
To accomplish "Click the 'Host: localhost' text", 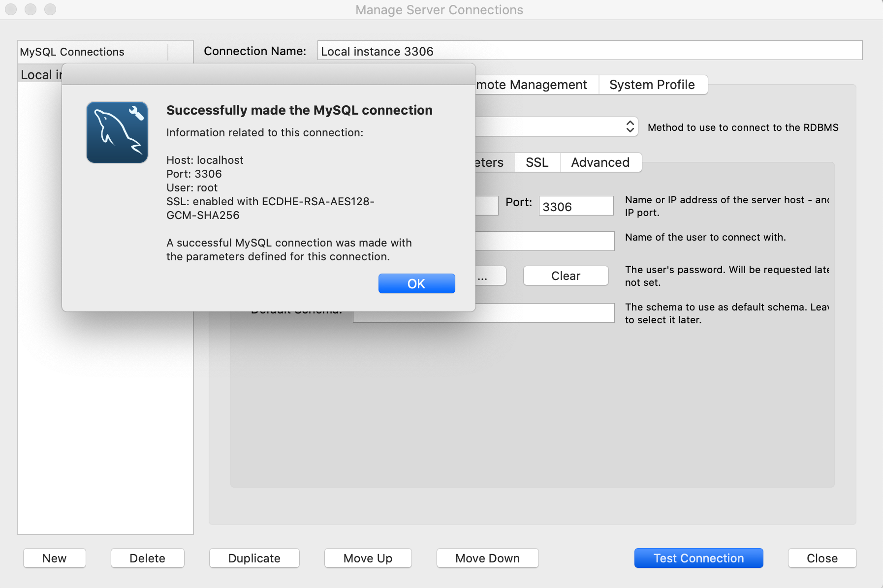I will pos(205,160).
